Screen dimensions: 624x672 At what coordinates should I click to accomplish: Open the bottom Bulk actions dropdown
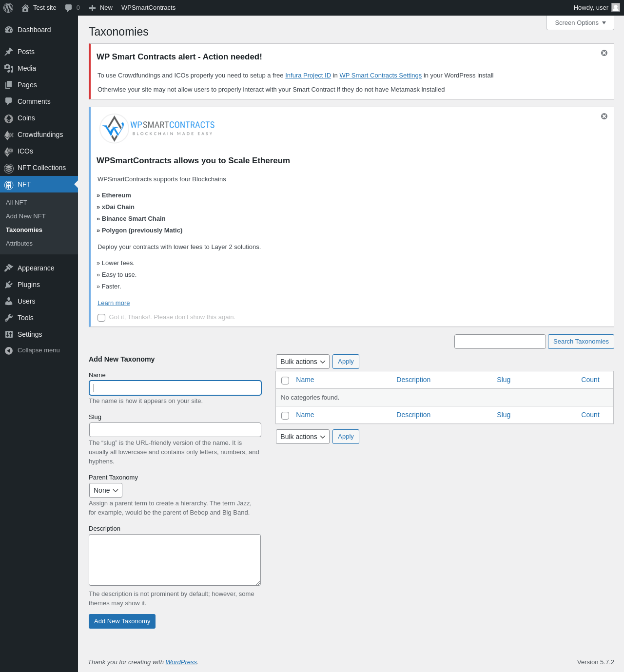(303, 437)
